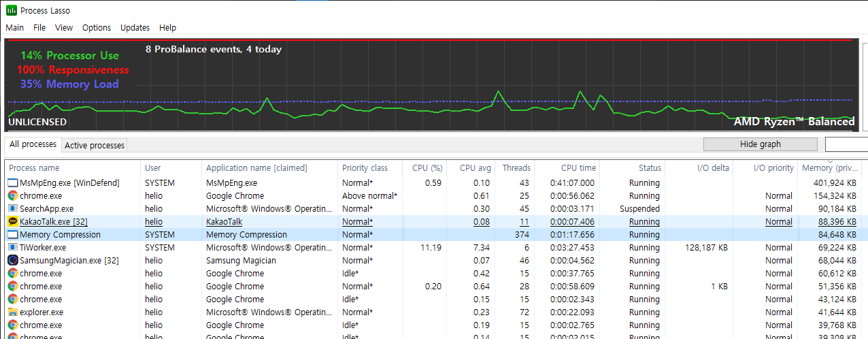868x339 pixels.
Task: Click the 14% Processor Use label
Action: [x=69, y=56]
